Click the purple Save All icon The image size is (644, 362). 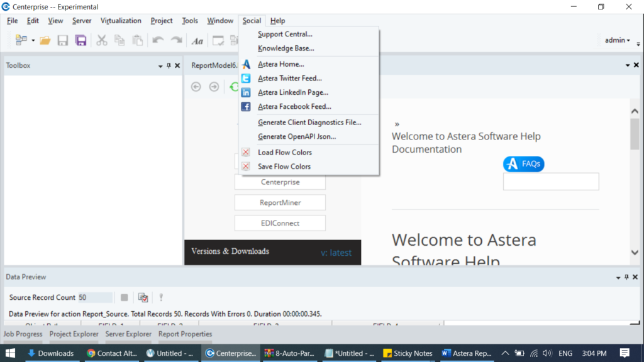point(80,40)
